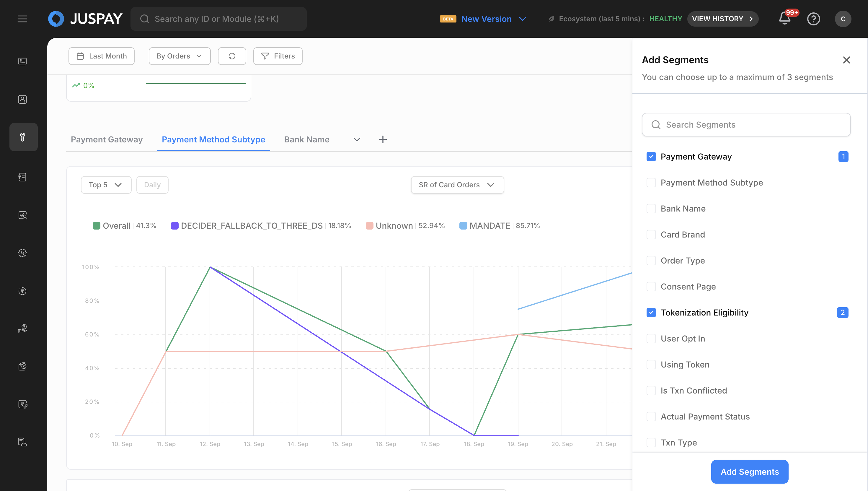Image resolution: width=868 pixels, height=491 pixels.
Task: Expand the Top 5 dropdown
Action: coord(106,185)
